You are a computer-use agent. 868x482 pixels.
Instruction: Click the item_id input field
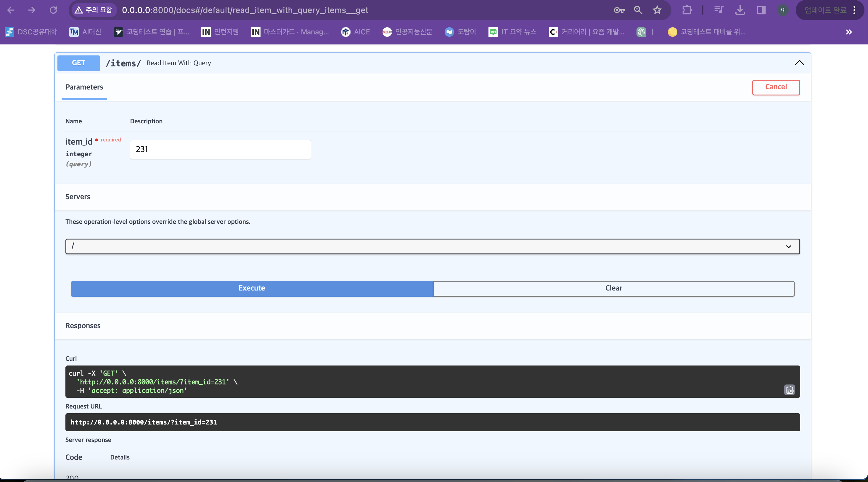(220, 150)
